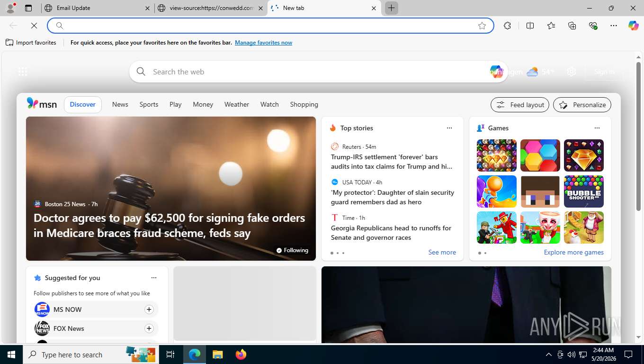Image resolution: width=644 pixels, height=364 pixels.
Task: Open the Shopping section
Action: 304,104
